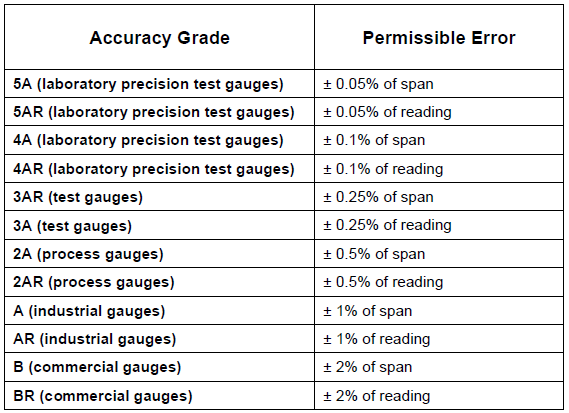
Task: Click the ± 0.1% of reading value
Action: (383, 169)
